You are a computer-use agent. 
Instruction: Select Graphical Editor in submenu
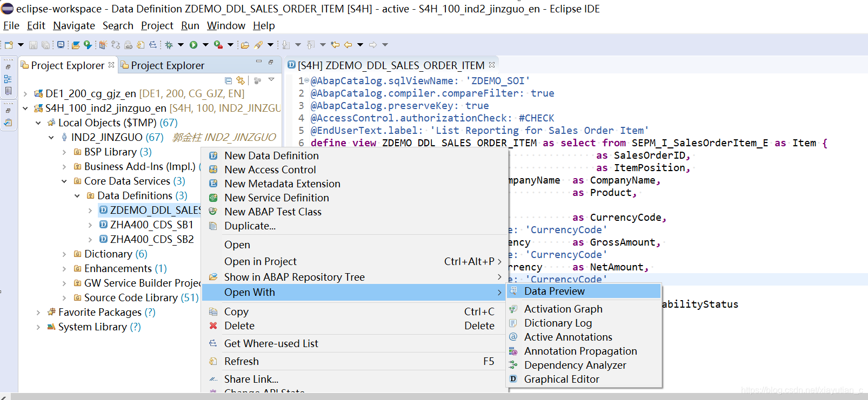[x=584, y=379]
